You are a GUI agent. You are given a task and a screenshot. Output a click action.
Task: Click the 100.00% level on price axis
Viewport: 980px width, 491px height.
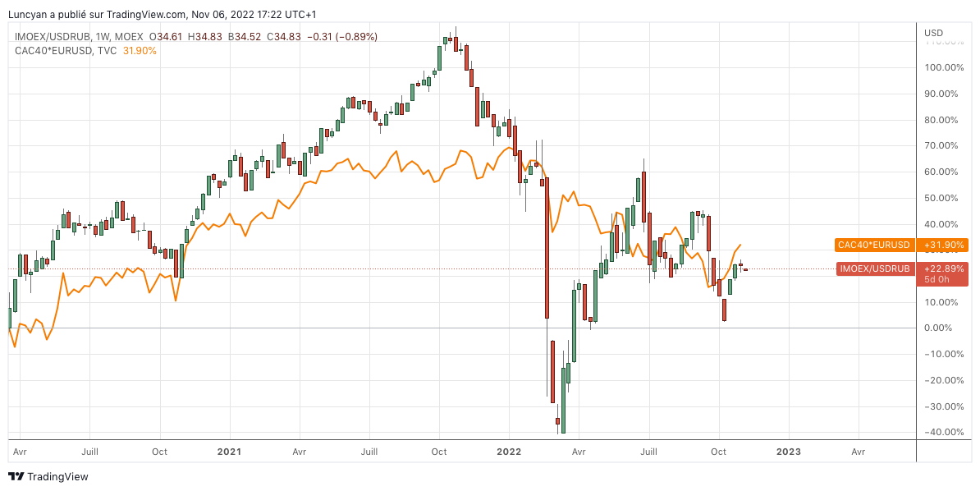coord(941,67)
